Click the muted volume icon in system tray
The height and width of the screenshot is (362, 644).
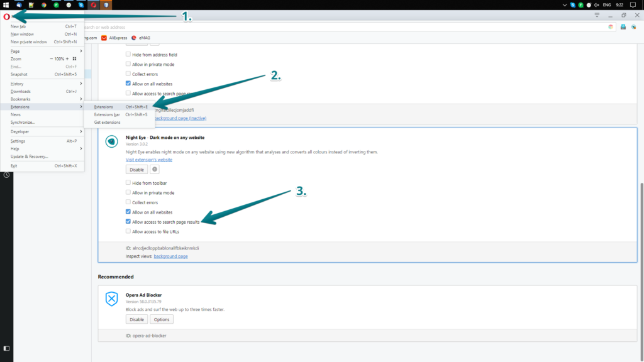597,4
